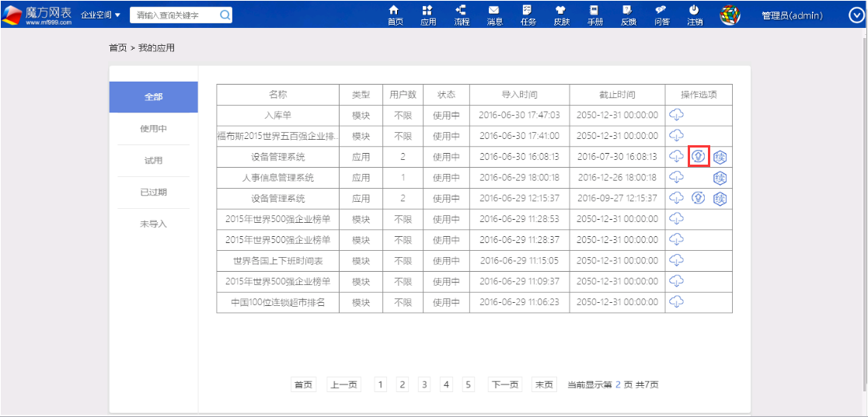Open the 皮肤 skin shirt icon
This screenshot has height=417, width=868.
pos(561,16)
